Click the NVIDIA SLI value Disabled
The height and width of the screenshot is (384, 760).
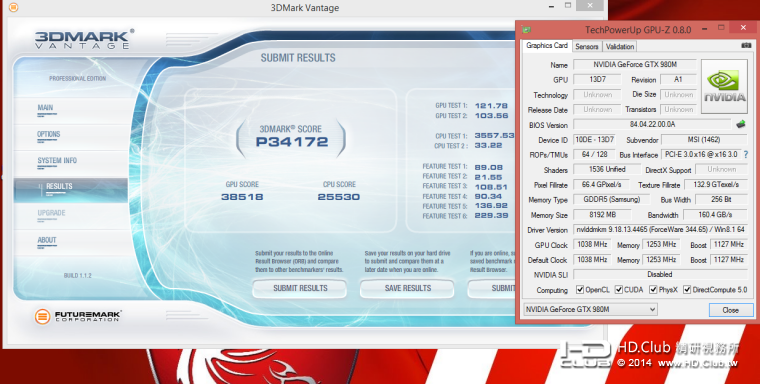point(660,274)
